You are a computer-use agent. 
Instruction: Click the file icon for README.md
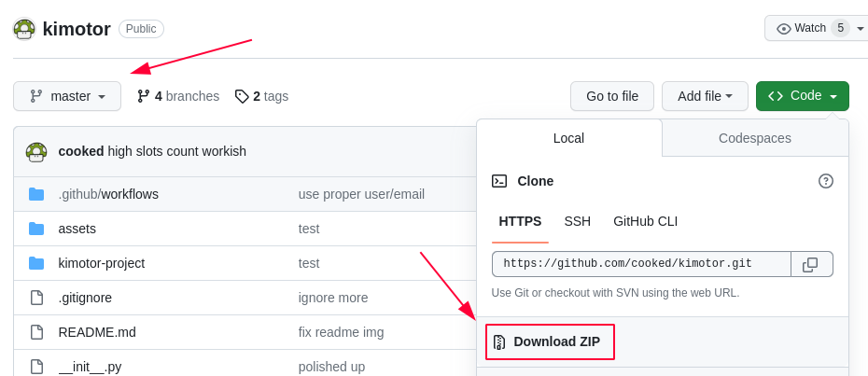click(36, 332)
